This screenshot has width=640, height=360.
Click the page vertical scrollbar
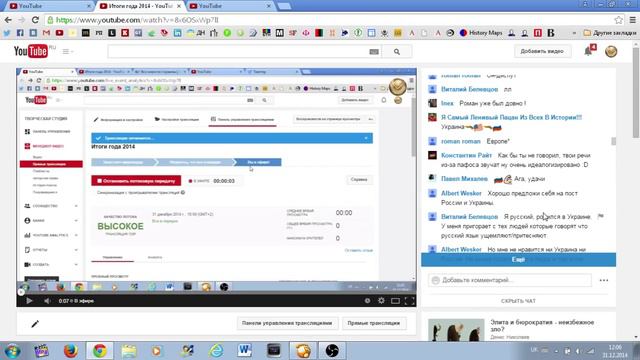pyautogui.click(x=636, y=94)
